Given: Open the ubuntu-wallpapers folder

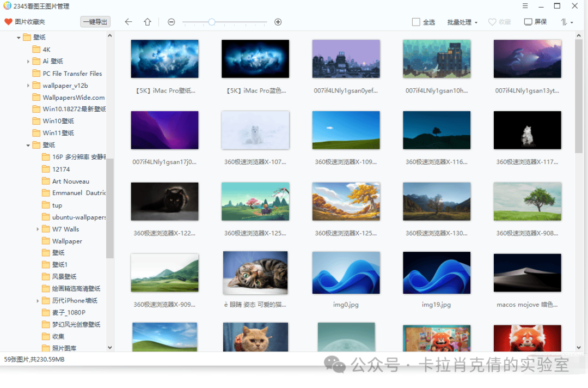Looking at the screenshot, I should point(78,217).
